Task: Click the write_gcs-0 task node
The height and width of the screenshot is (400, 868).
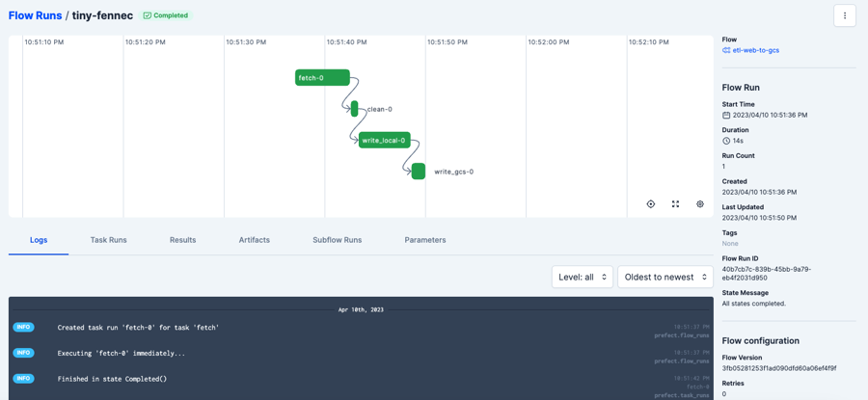Action: point(419,171)
